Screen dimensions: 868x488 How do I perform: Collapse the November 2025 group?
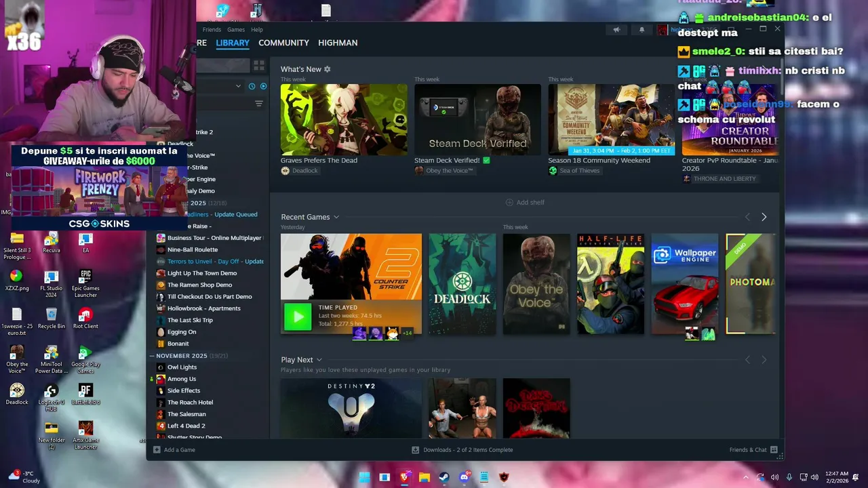(152, 356)
